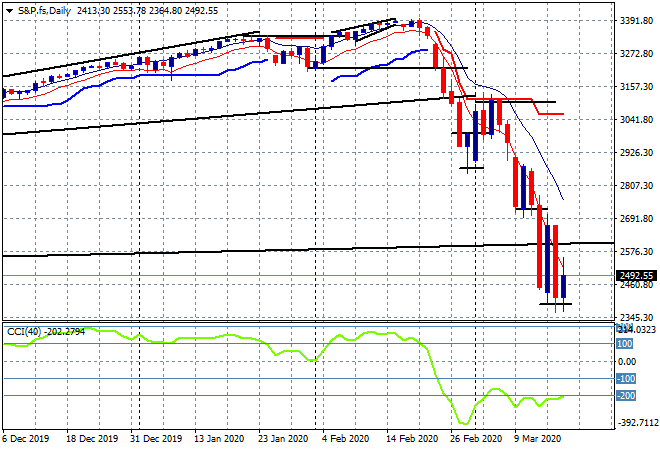This screenshot has height=450, width=660.
Task: Select the high value 2553.78 in the title
Action: tap(129, 11)
